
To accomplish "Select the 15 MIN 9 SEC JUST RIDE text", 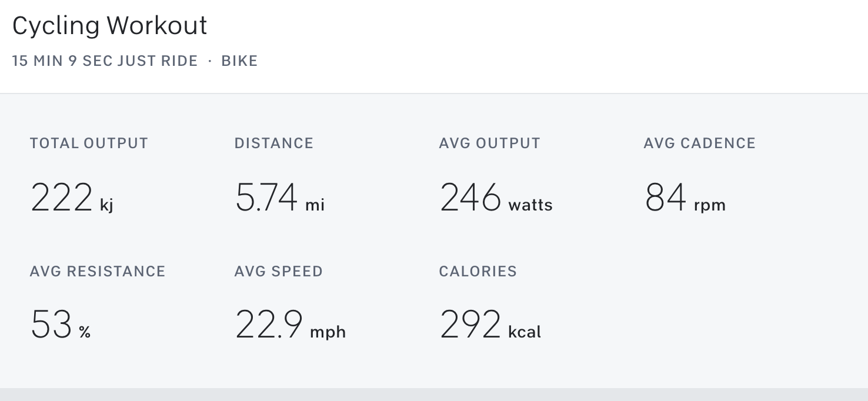I will [x=105, y=61].
